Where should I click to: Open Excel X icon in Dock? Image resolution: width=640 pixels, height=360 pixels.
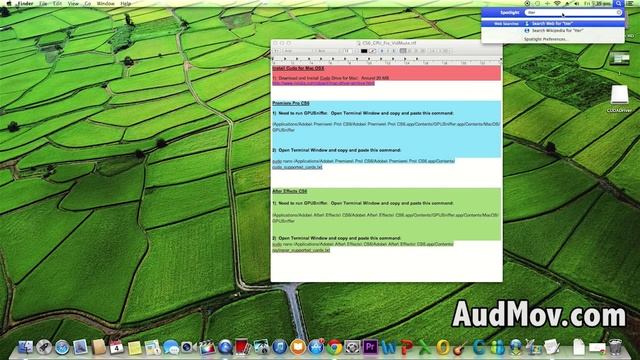pyautogui.click(x=424, y=347)
